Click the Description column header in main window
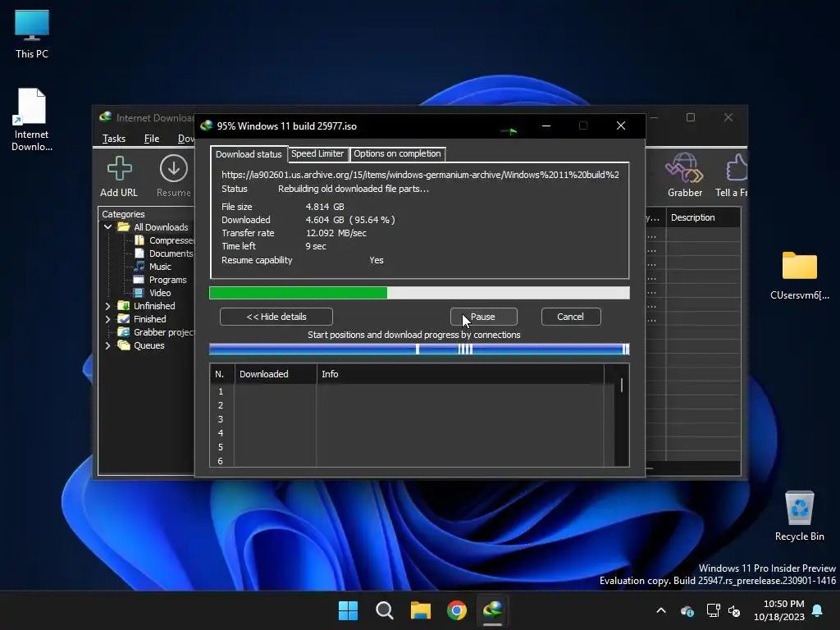The height and width of the screenshot is (630, 840). coord(703,217)
